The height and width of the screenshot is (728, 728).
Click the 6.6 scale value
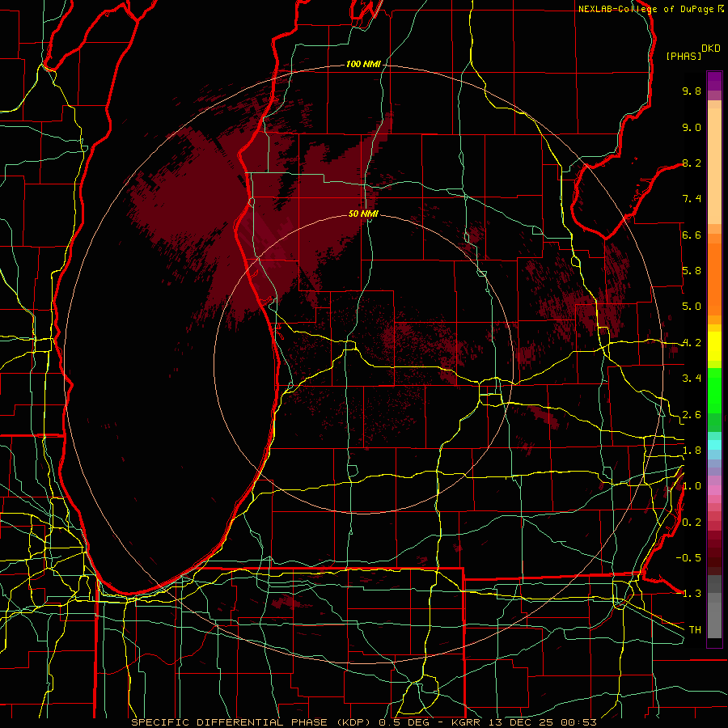click(692, 235)
